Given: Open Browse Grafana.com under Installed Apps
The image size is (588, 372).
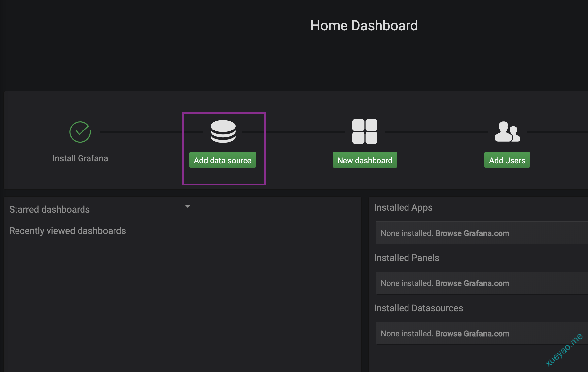Looking at the screenshot, I should coord(472,233).
